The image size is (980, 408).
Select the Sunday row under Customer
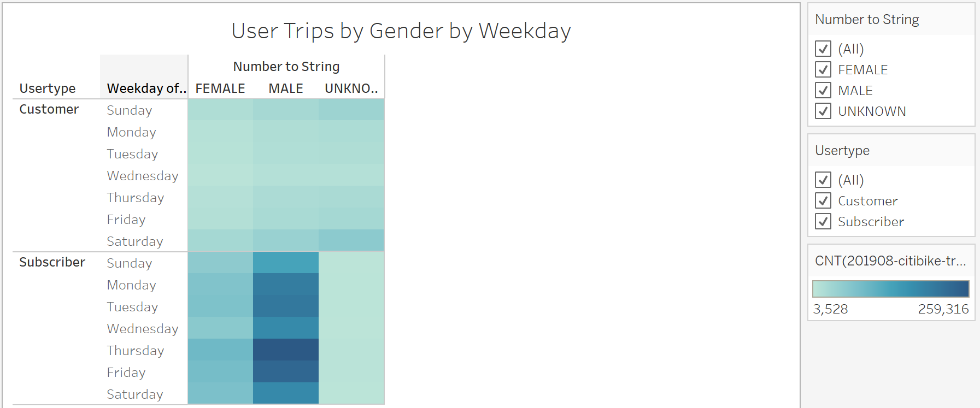129,110
